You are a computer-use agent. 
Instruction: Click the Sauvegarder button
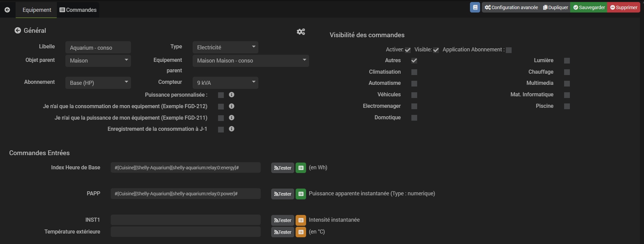click(x=589, y=7)
